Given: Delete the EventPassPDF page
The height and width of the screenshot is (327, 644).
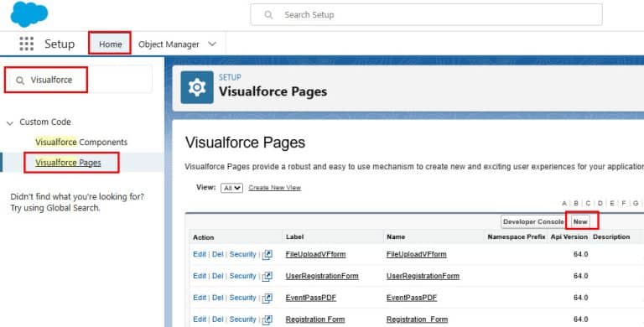Looking at the screenshot, I should [218, 298].
